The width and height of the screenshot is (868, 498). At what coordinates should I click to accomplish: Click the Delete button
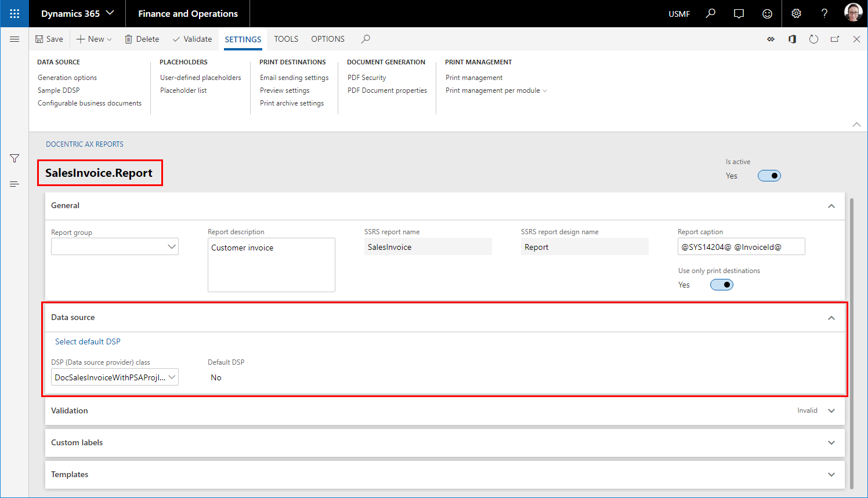(x=142, y=39)
